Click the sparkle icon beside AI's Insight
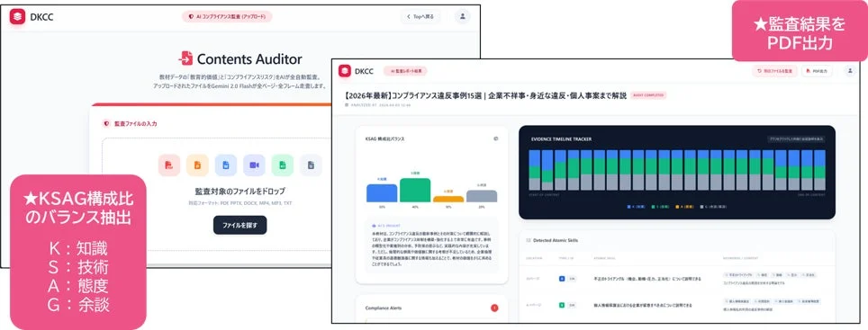Screen dimensions: 868x330 (x=374, y=226)
